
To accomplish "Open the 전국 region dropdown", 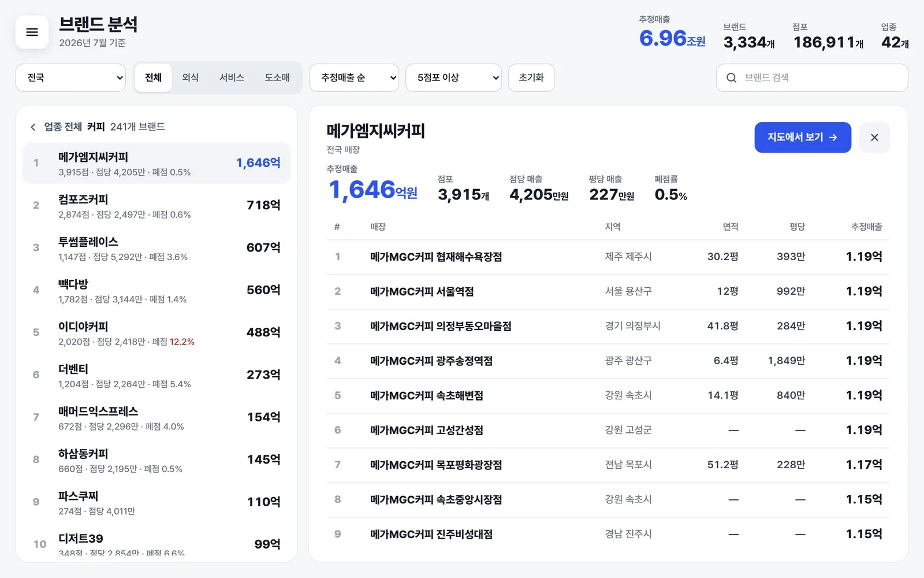I will (x=70, y=77).
